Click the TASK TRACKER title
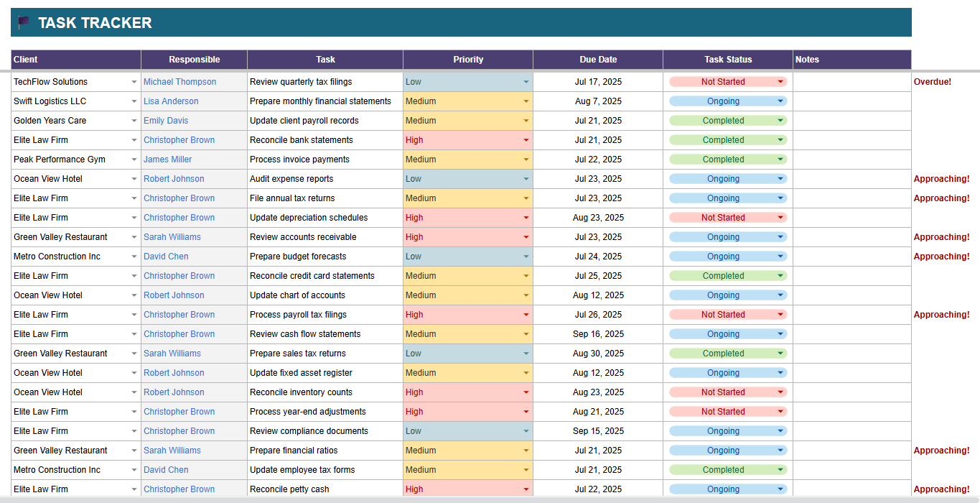Viewport: 980px width, 503px height. (x=94, y=22)
